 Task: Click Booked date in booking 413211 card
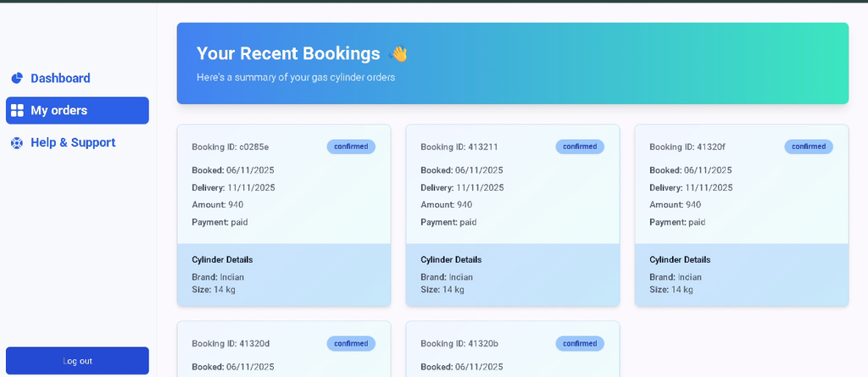click(x=462, y=170)
